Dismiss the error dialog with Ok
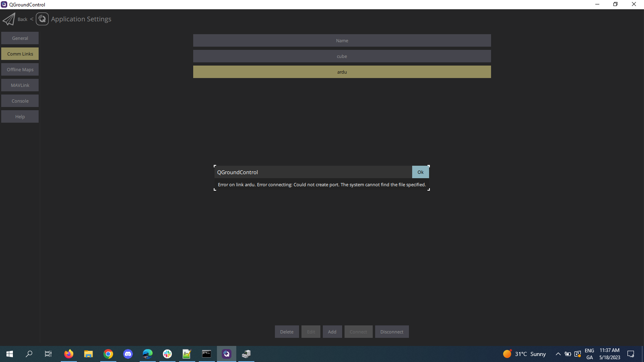Viewport: 644px width, 362px height. [x=420, y=172]
